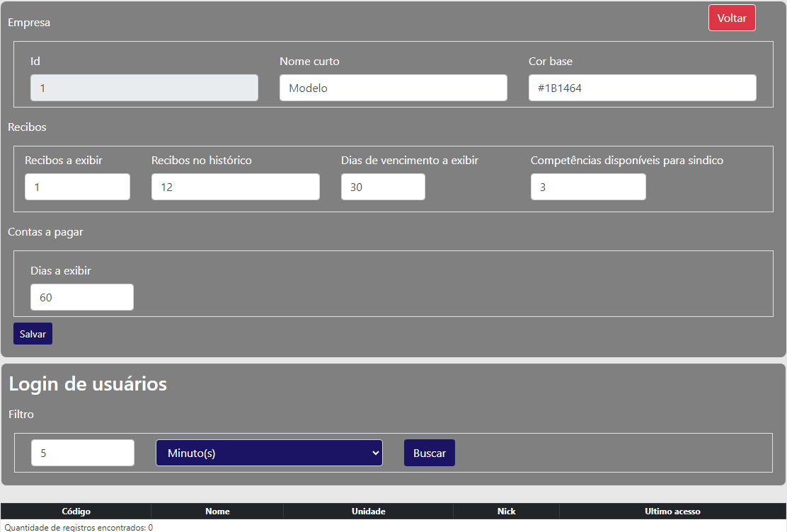Click the Nome column header

[217, 511]
